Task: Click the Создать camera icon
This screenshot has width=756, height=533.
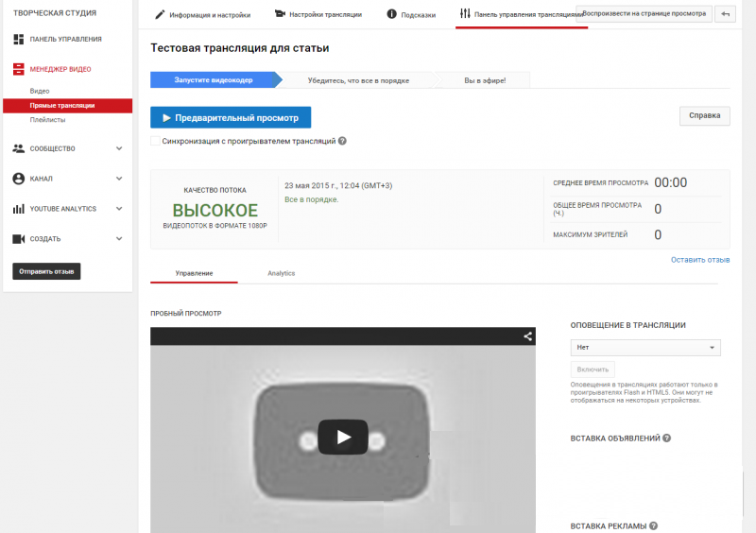Action: pos(19,239)
